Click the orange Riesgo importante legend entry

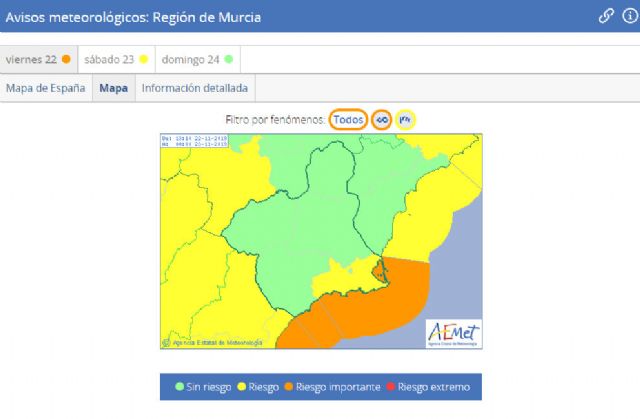pyautogui.click(x=332, y=387)
